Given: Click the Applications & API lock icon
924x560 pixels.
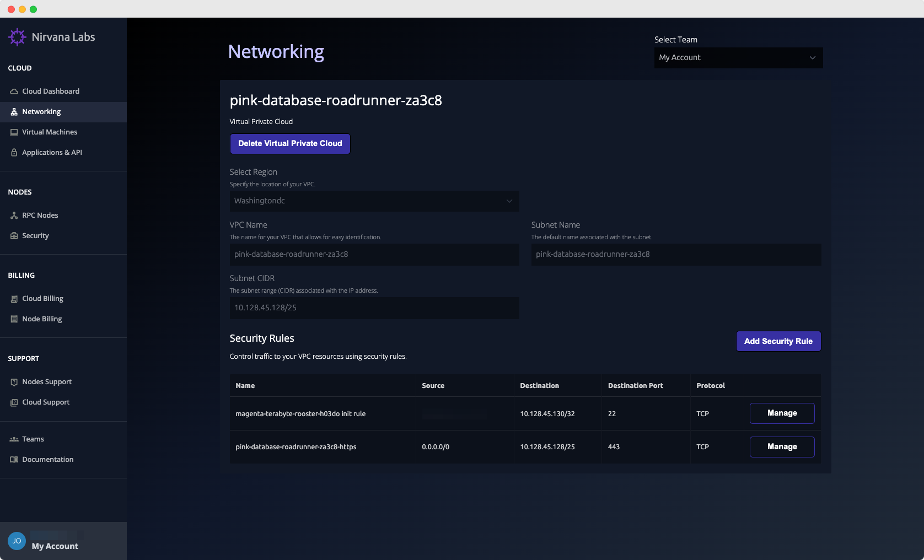Looking at the screenshot, I should (14, 153).
